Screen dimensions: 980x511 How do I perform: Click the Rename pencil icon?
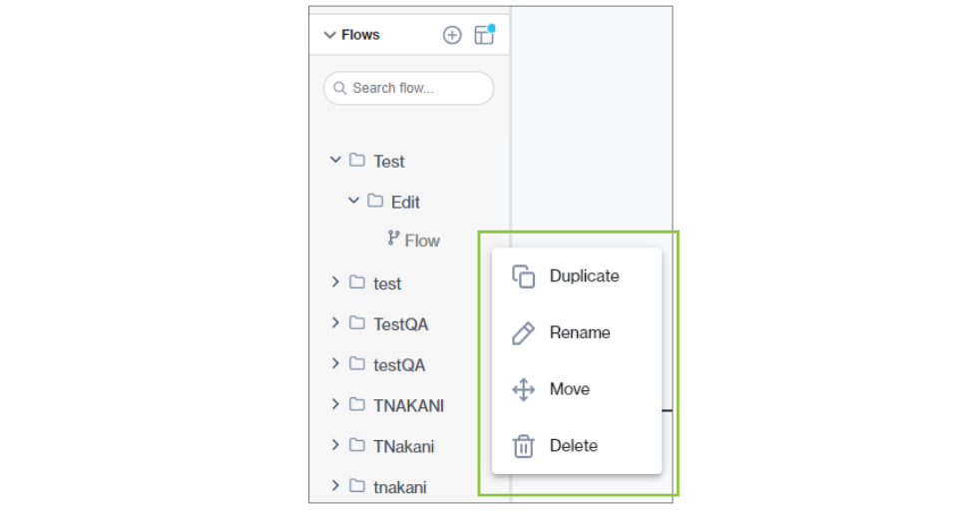pos(524,333)
